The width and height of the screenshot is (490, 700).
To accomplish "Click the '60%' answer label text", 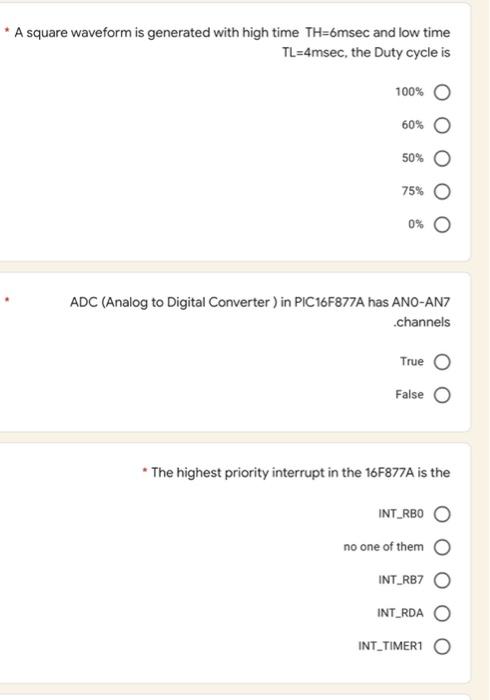I will pos(412,125).
